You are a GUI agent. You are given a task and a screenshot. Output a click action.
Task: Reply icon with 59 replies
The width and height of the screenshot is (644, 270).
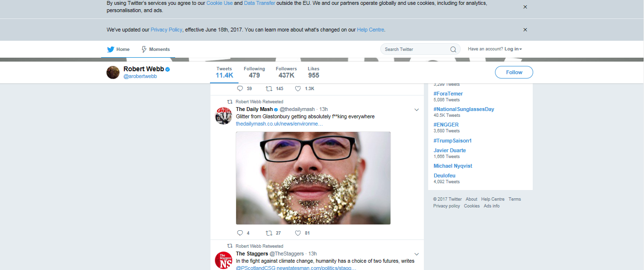click(x=240, y=89)
